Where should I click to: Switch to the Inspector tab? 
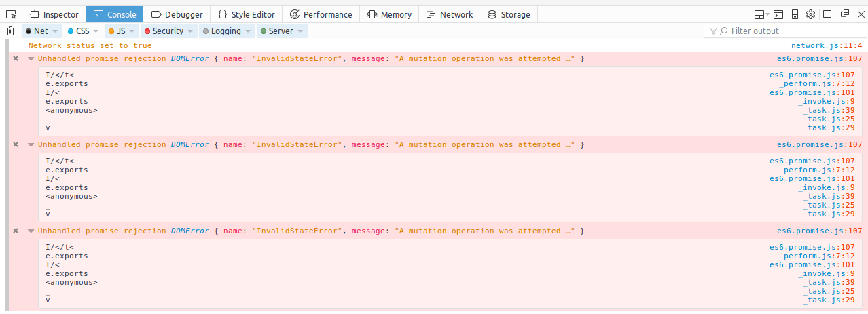pyautogui.click(x=54, y=14)
